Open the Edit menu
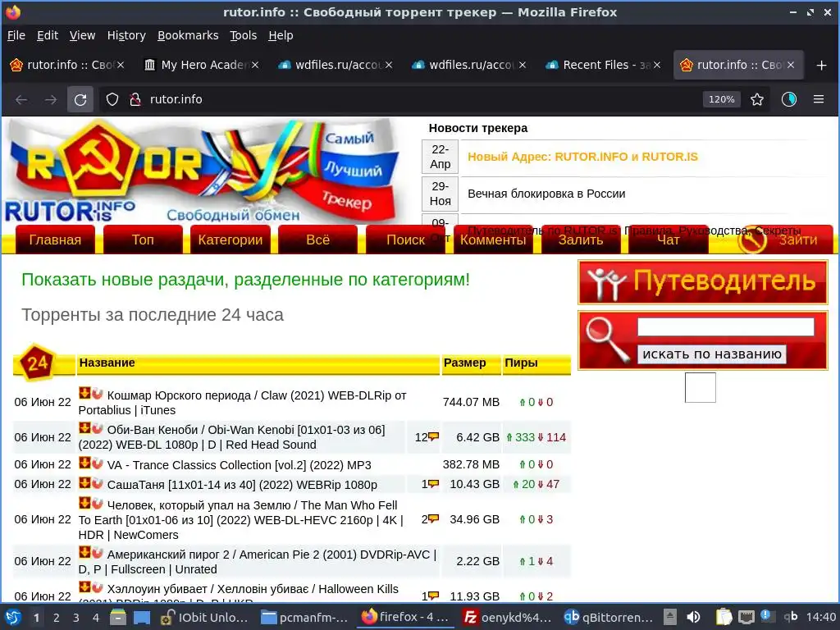This screenshot has width=840, height=630. 47,35
